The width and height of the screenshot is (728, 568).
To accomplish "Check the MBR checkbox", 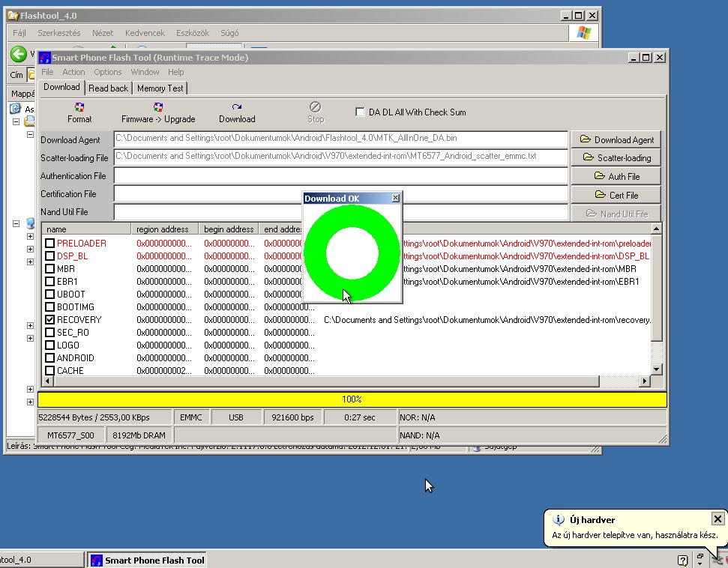I will 49,269.
